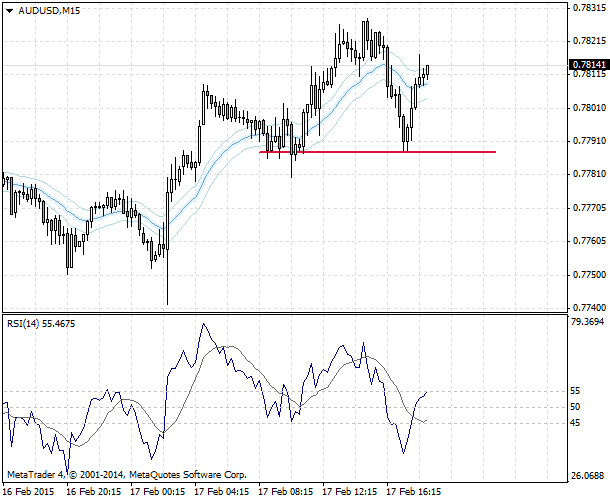Image resolution: width=610 pixels, height=500 pixels.
Task: Click the 0.78315 price scale label
Action: click(x=589, y=8)
